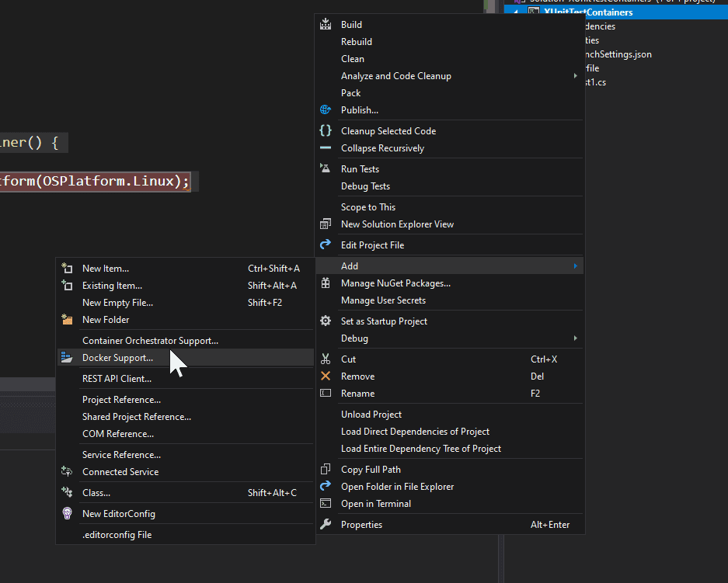Click the red Remove X icon
728x583 pixels.
point(326,377)
